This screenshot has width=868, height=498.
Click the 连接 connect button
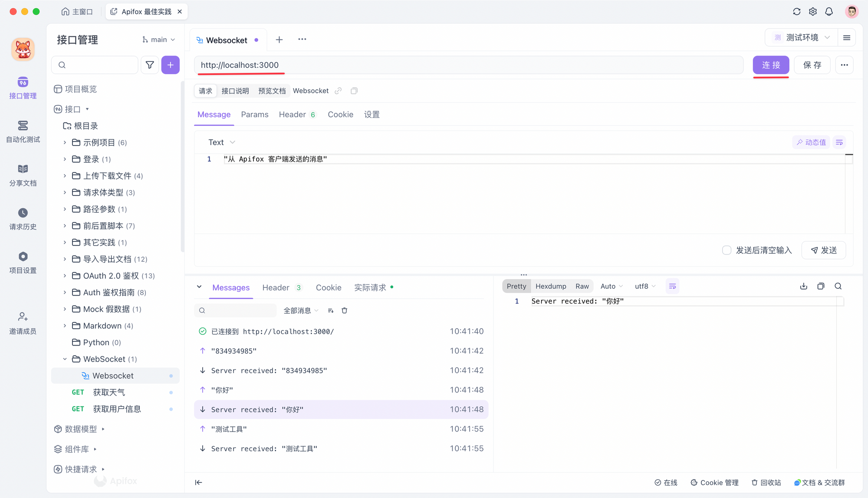(x=771, y=64)
